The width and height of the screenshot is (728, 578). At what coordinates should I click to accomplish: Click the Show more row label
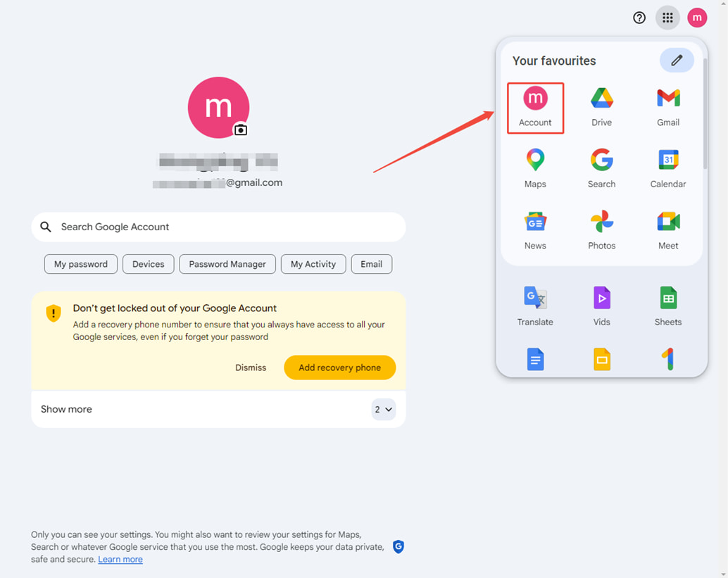coord(66,409)
